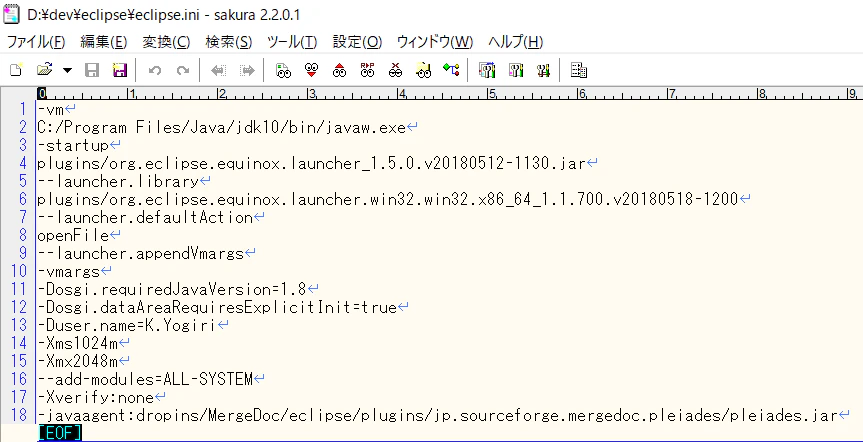Click the '-vmargs' line 10
863x442 pixels.
(69, 271)
